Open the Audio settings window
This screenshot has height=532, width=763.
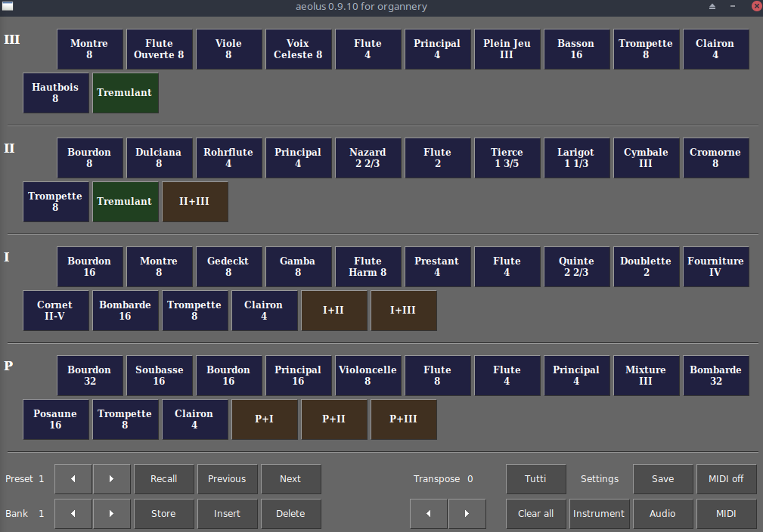[x=662, y=514]
